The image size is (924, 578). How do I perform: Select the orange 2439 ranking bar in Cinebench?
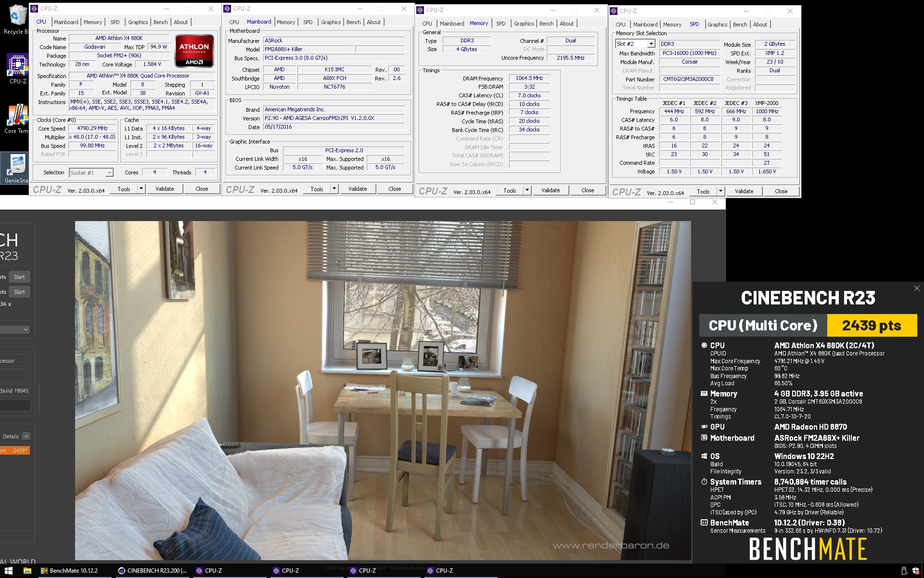tap(14, 450)
